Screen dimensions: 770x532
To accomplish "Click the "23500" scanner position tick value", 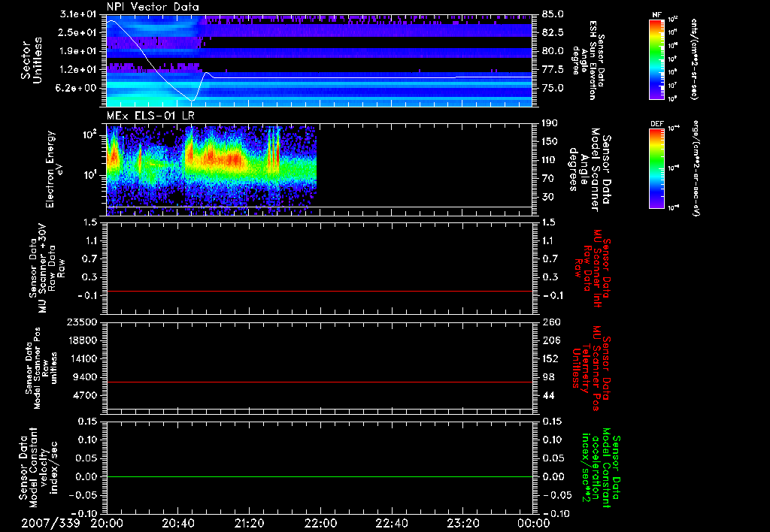I will point(82,322).
